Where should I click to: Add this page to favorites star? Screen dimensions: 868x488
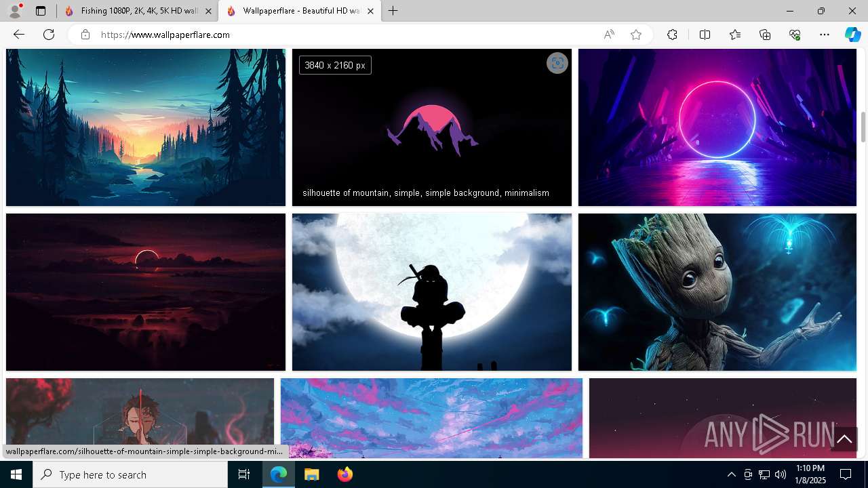pos(636,35)
